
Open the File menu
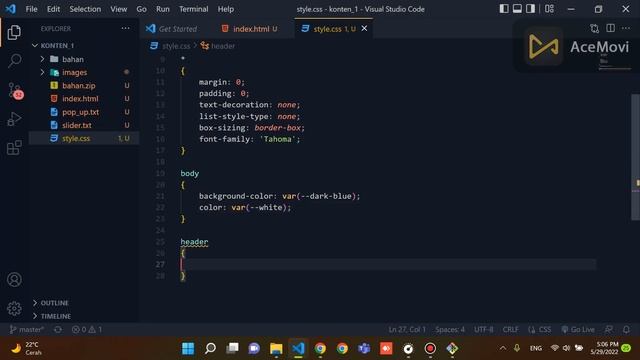click(x=31, y=9)
